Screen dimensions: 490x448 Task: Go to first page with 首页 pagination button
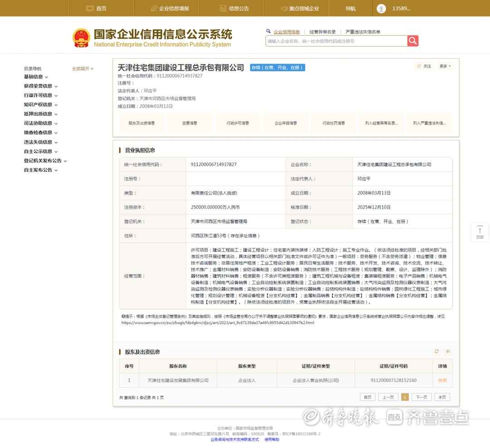(367, 397)
